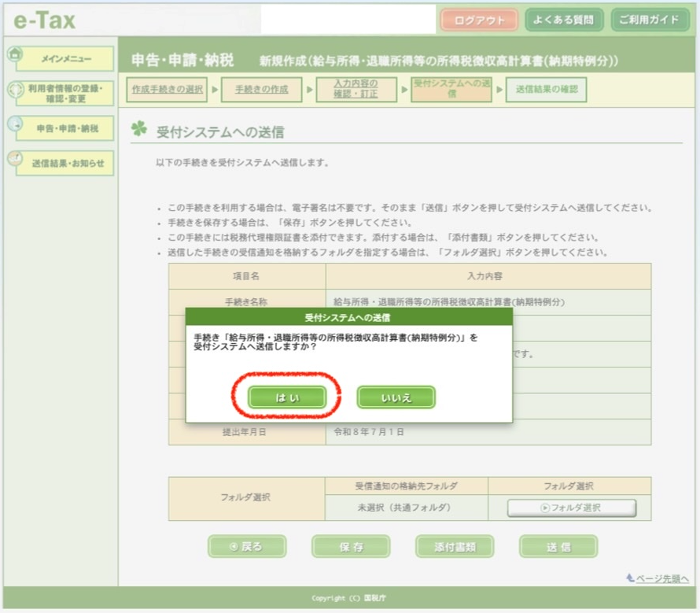
Task: Click 未選択（共通フォルダ） cell
Action: click(407, 508)
